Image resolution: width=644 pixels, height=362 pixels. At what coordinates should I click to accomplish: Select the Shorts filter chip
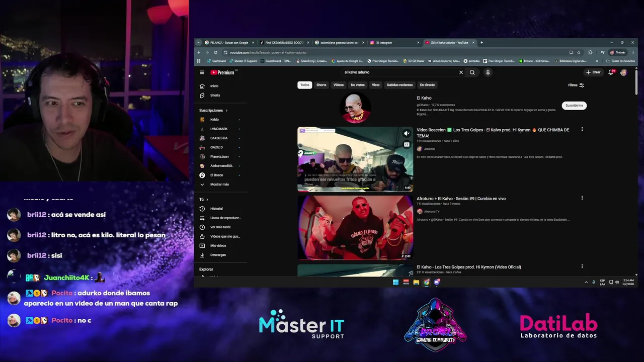point(321,85)
